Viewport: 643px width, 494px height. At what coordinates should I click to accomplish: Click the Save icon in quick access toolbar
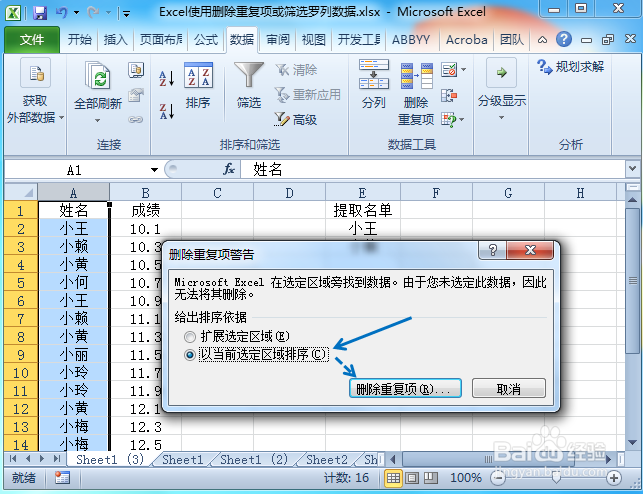click(x=40, y=13)
